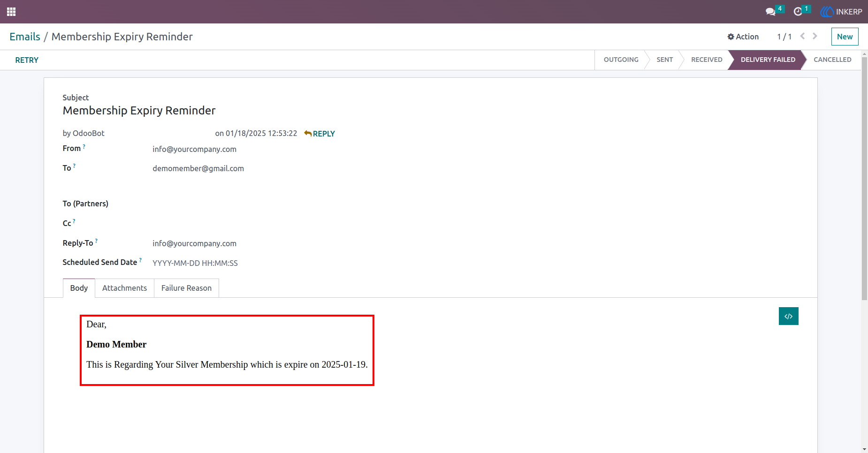Set status to Outgoing

(621, 60)
